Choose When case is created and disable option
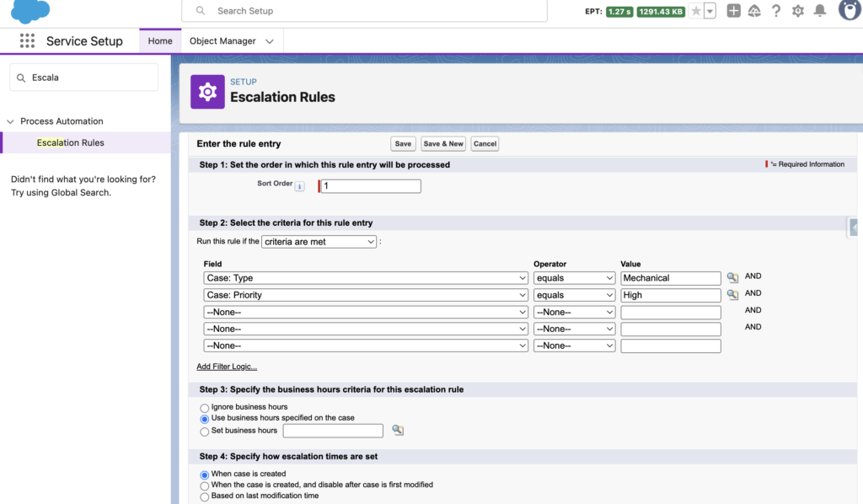 click(204, 485)
